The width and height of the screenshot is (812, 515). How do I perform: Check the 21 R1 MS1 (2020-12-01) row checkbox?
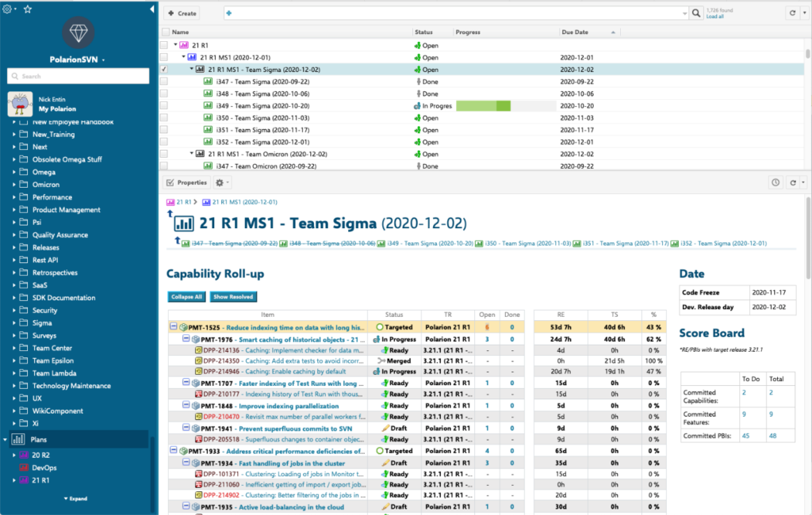pyautogui.click(x=164, y=58)
